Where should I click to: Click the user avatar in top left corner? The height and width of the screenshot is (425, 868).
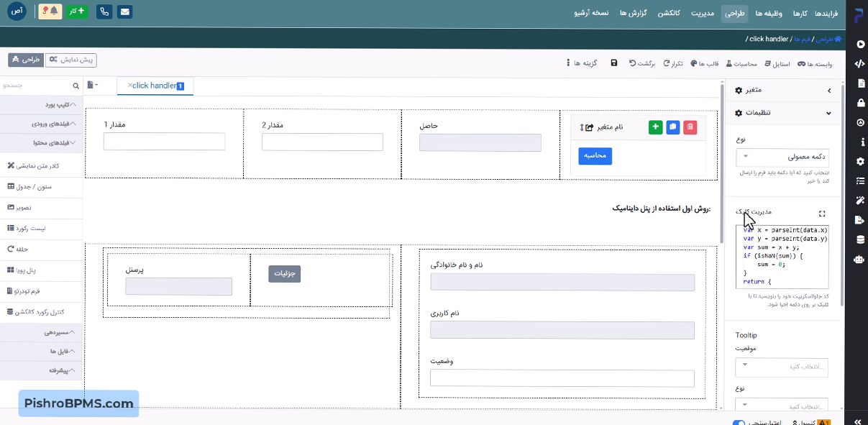17,12
